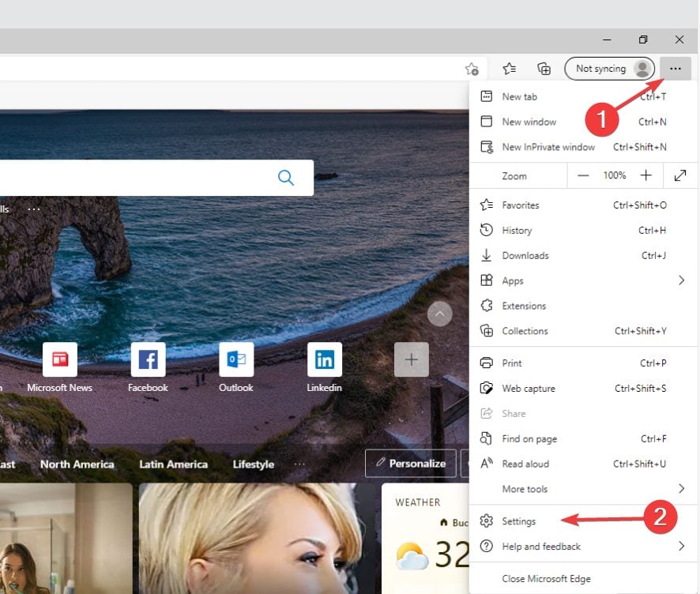Screen dimensions: 700x594
Task: Click the Personalize button
Action: click(411, 463)
